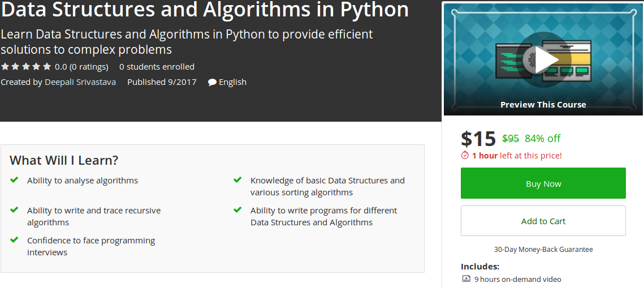Click the clock icon by time left

(x=465, y=155)
